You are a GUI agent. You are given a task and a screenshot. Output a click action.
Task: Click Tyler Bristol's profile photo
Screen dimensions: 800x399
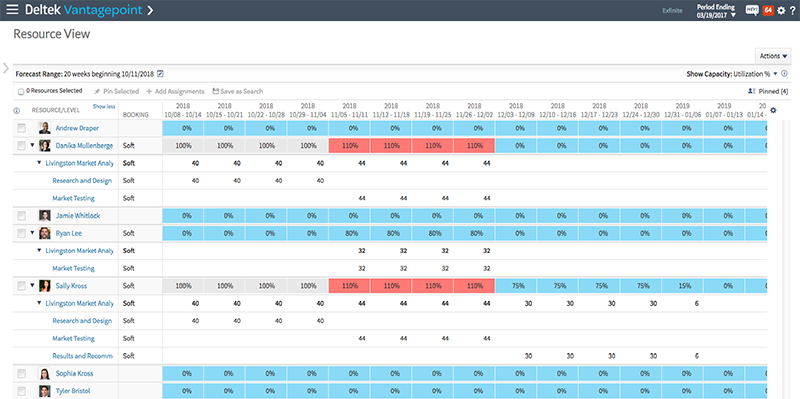click(45, 391)
